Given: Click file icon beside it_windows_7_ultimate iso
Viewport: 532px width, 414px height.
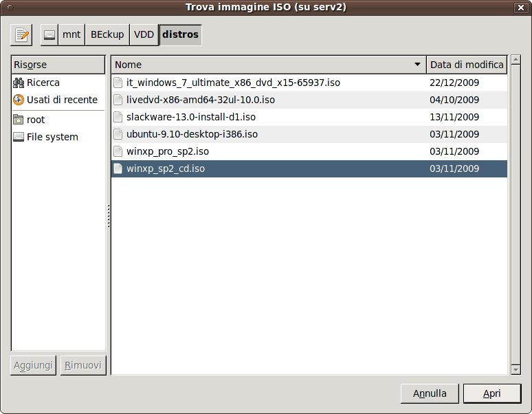Looking at the screenshot, I should click(118, 83).
